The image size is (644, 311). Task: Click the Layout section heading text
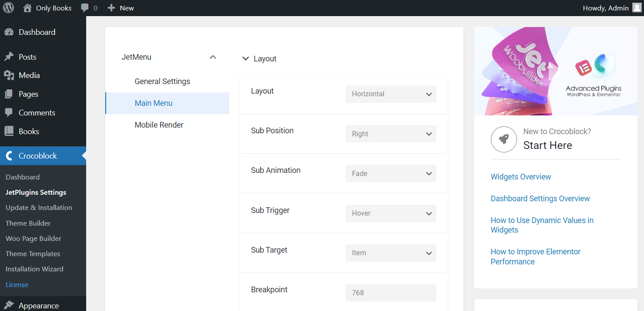[x=265, y=59]
